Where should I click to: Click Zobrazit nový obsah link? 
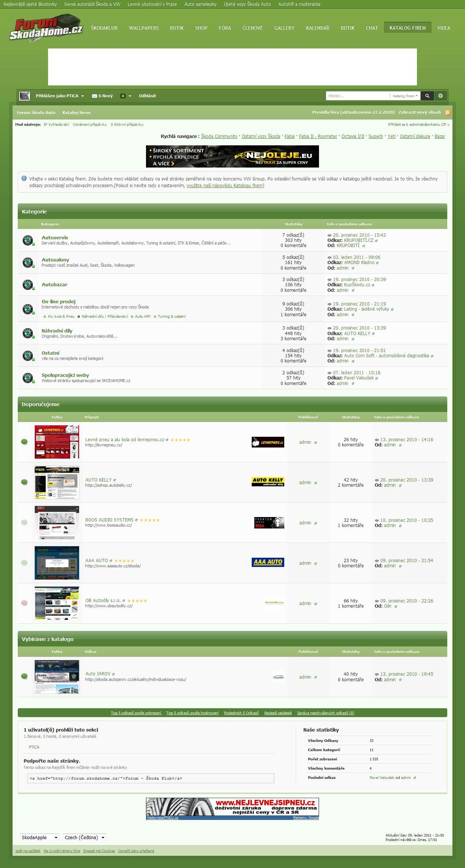click(420, 112)
